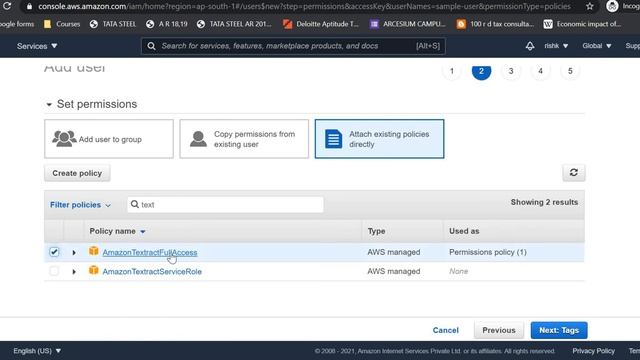This screenshot has height=360, width=640.
Task: Click the Type column header
Action: click(x=376, y=231)
